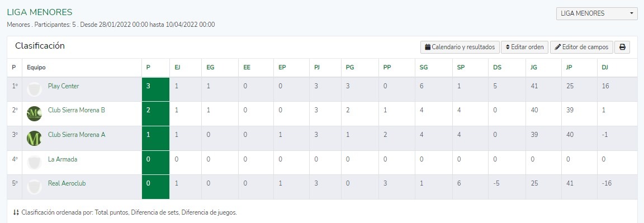Click Club Sierra Morena A logo
Viewport: 644px width, 223px height.
(x=34, y=139)
